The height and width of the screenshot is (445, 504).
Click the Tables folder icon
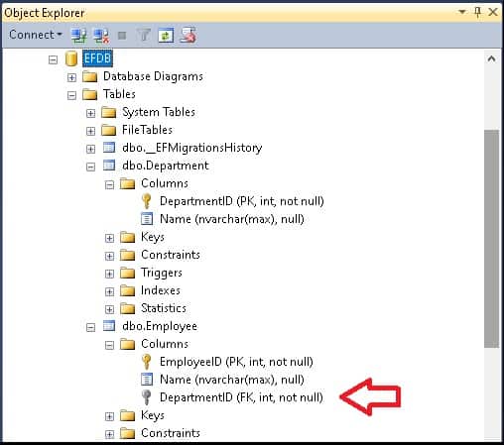[x=89, y=94]
